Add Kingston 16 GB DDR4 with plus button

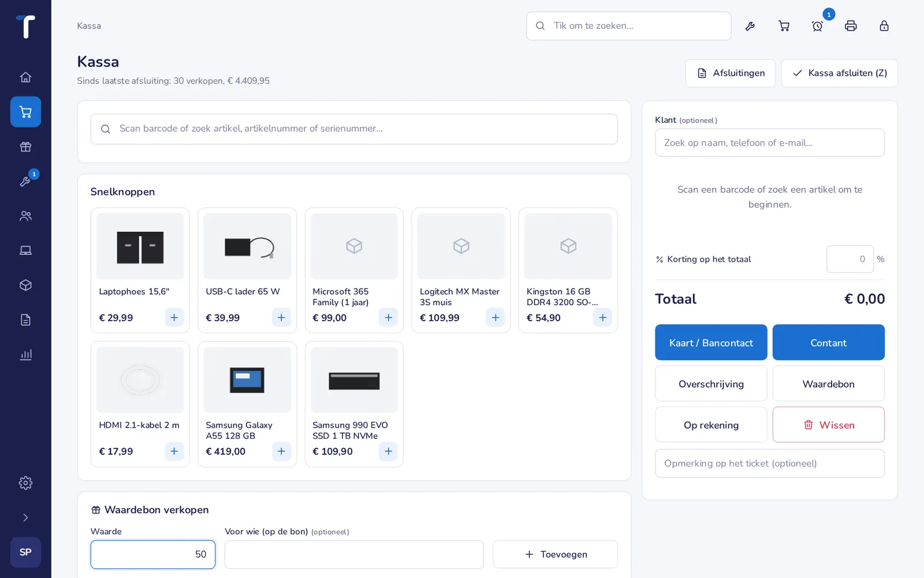603,317
